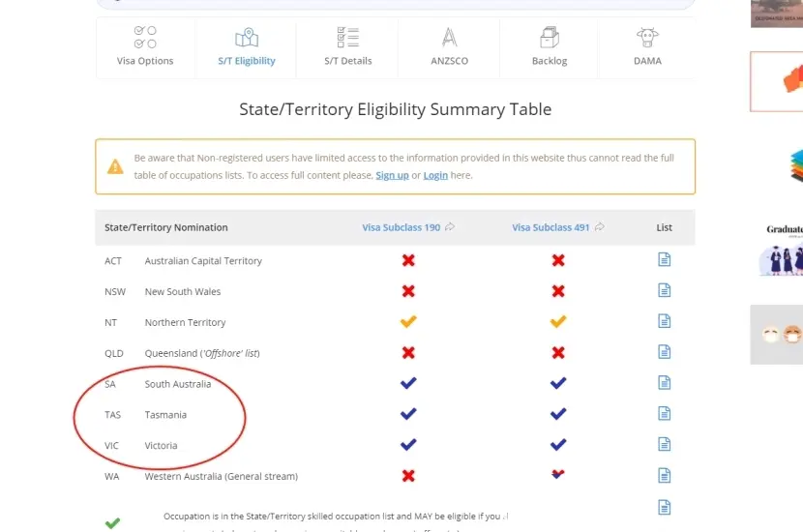Open Visa Subclass 491 header link
803x532 pixels.
(x=551, y=227)
